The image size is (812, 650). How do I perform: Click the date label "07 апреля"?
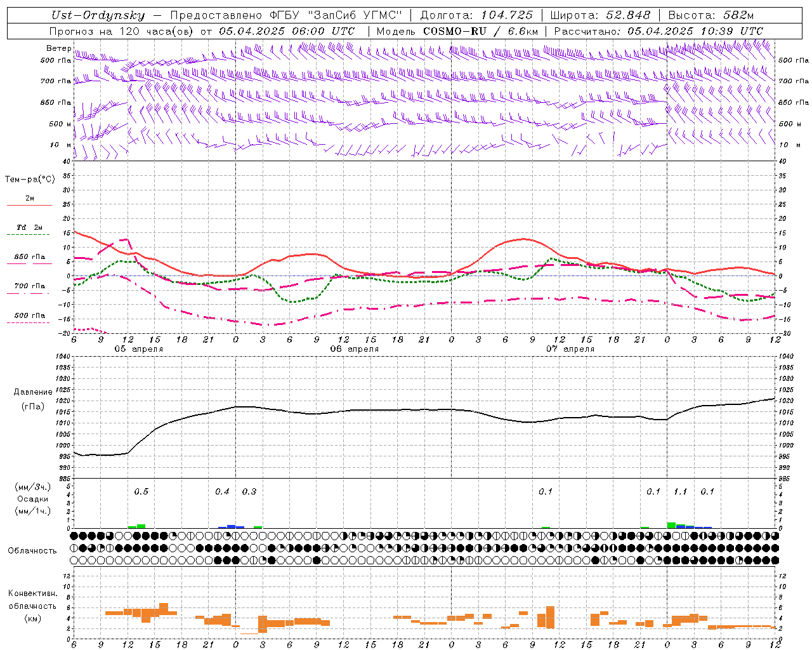(570, 349)
